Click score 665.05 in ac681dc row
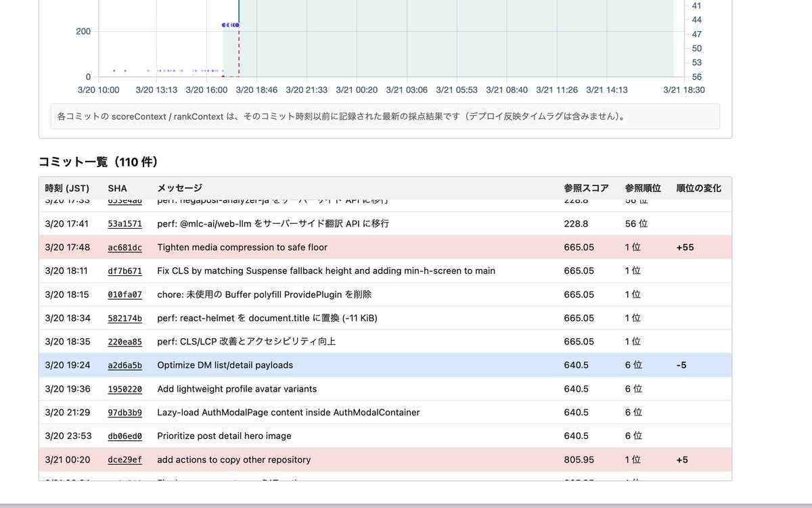 coord(579,248)
